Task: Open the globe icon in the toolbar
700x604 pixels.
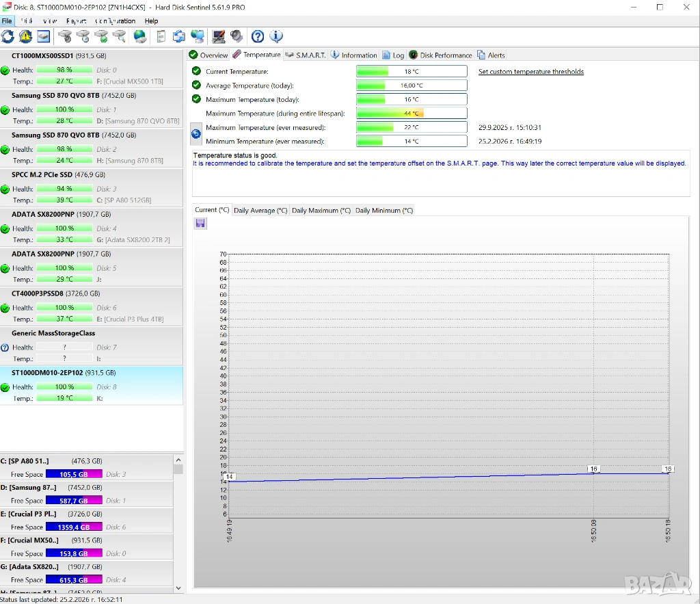Action: [140, 36]
